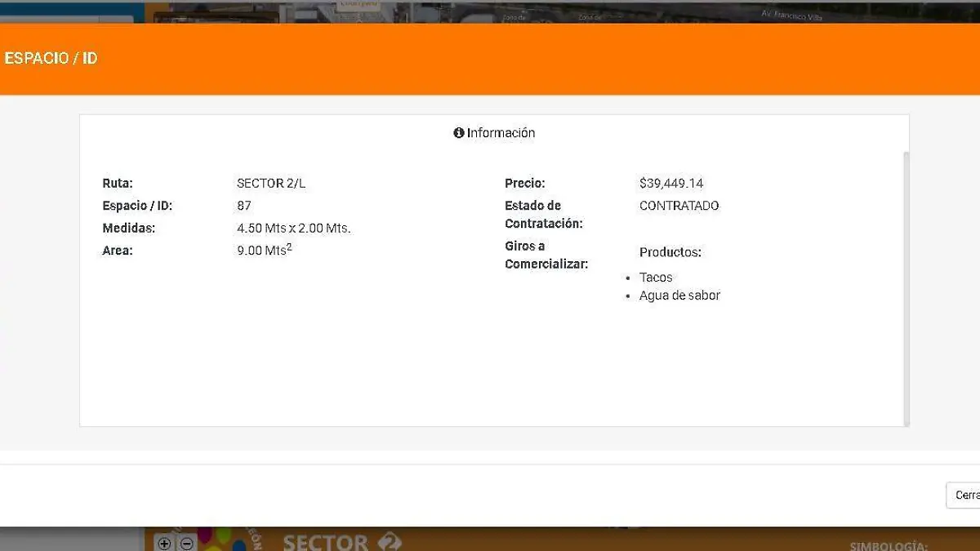The image size is (980, 551).
Task: Select the Espacio / ID value 87
Action: (242, 206)
